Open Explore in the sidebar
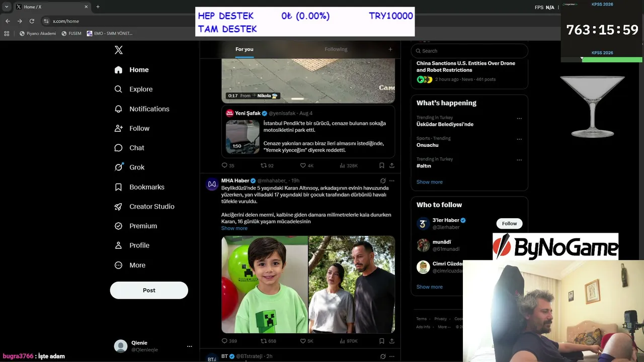Image resolution: width=644 pixels, height=362 pixels. click(x=133, y=89)
